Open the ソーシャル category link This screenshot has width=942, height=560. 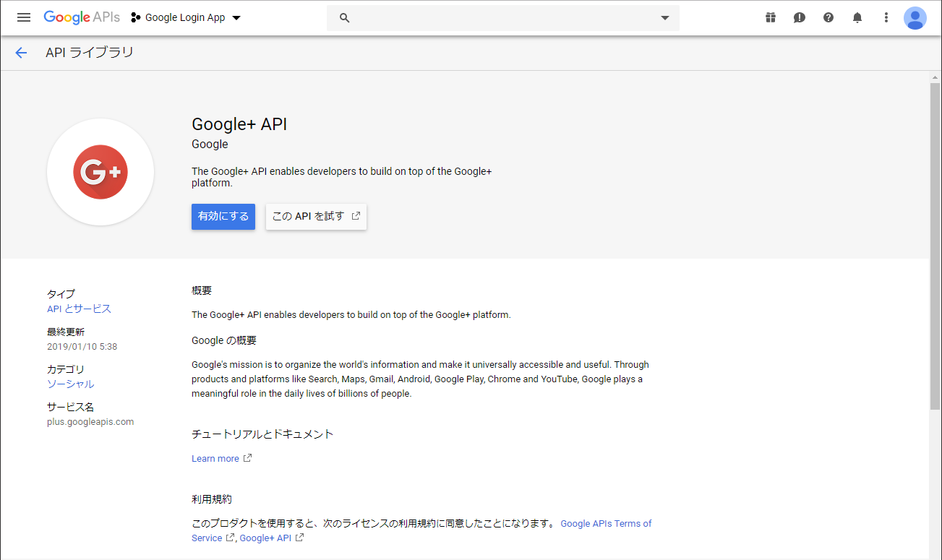70,384
